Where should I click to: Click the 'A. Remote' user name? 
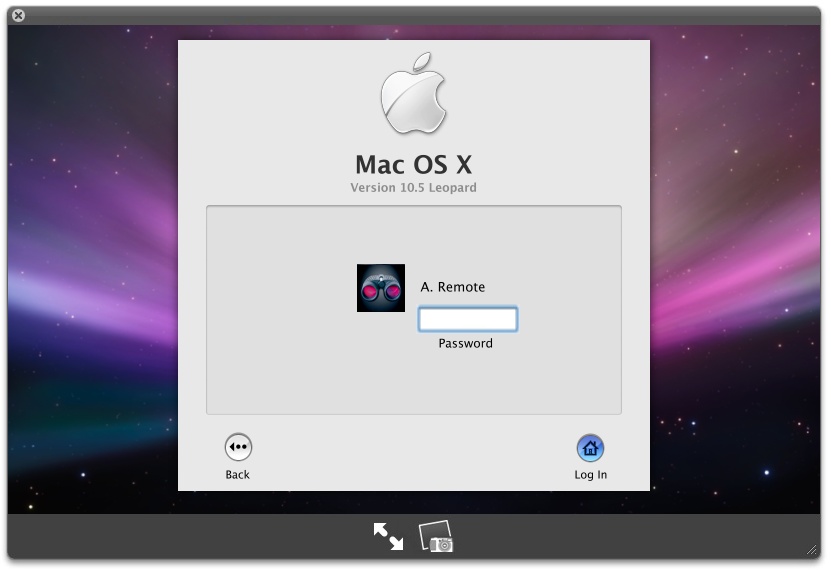pyautogui.click(x=453, y=287)
